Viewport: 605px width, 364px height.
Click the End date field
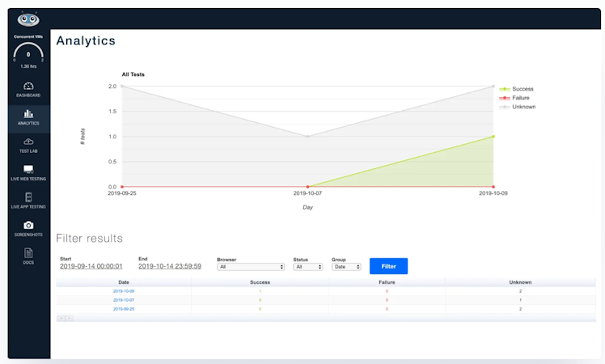(170, 266)
